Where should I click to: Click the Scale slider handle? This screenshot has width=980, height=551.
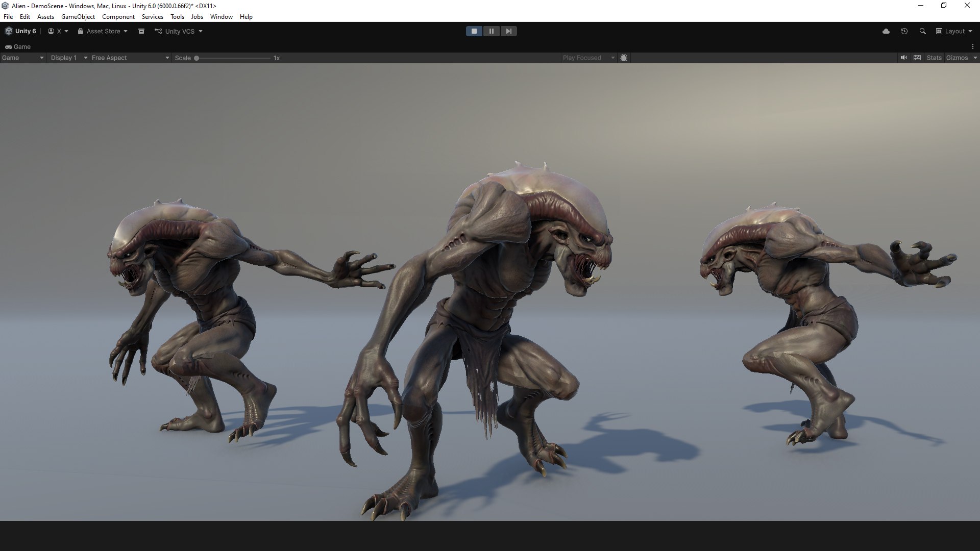(x=197, y=58)
